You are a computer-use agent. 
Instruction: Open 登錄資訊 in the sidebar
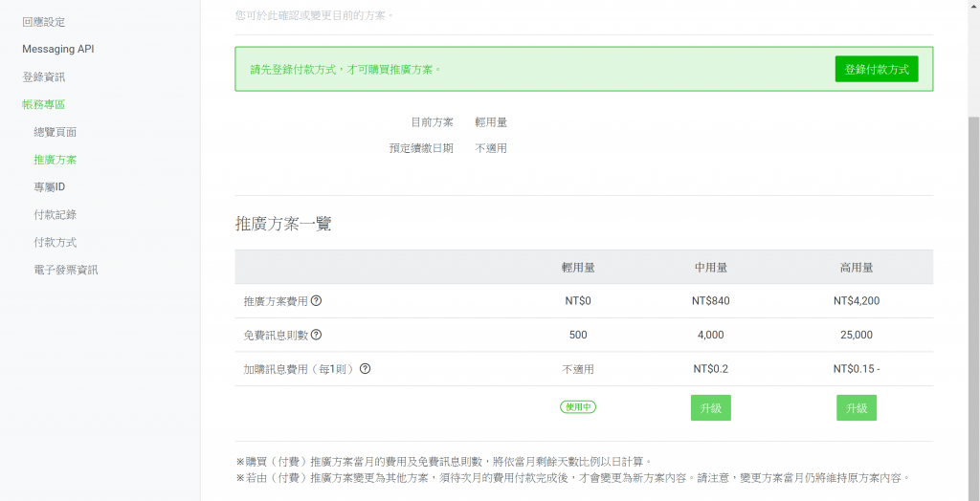(44, 77)
